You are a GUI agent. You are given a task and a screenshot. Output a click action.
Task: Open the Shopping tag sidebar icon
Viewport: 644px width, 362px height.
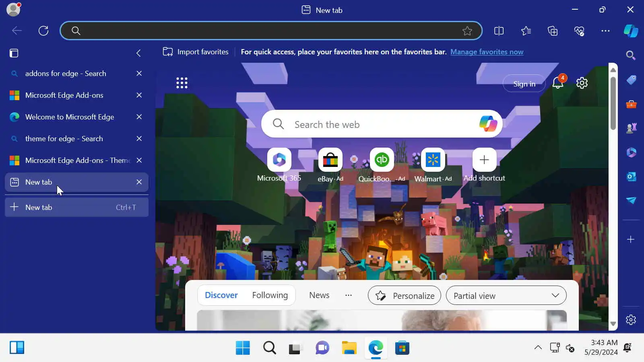pos(631,80)
